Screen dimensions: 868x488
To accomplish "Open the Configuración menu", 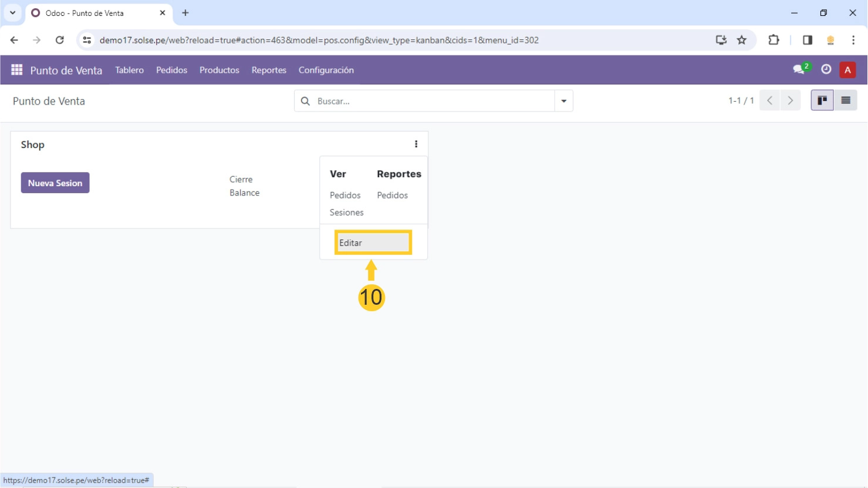I will 326,70.
